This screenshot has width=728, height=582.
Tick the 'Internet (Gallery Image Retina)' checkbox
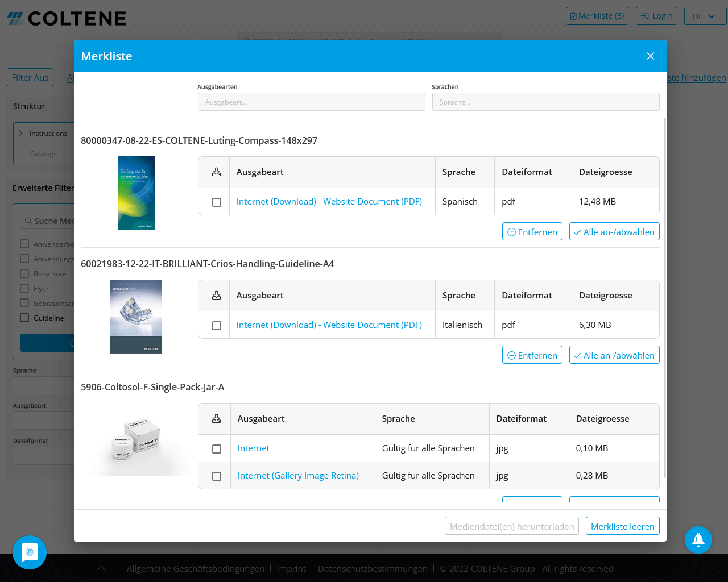pyautogui.click(x=217, y=476)
